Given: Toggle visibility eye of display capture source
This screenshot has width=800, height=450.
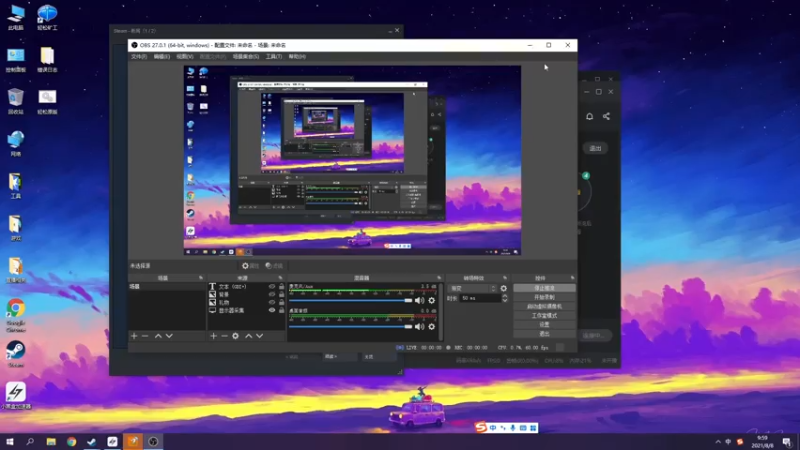Looking at the screenshot, I should pyautogui.click(x=272, y=310).
